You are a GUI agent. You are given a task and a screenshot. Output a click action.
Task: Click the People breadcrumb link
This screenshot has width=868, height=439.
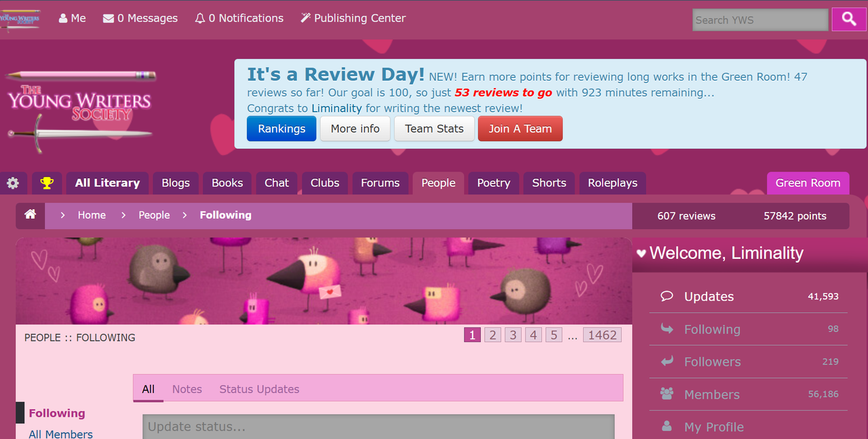154,215
